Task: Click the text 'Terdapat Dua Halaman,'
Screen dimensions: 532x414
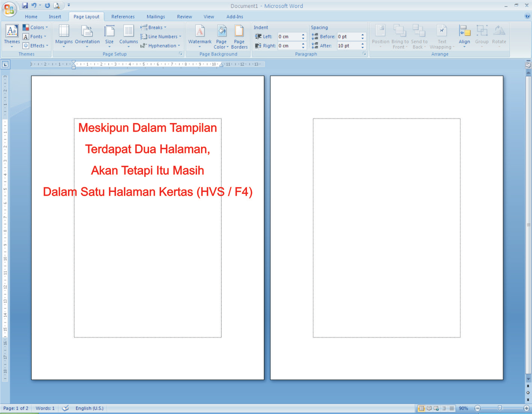Action: [x=148, y=149]
